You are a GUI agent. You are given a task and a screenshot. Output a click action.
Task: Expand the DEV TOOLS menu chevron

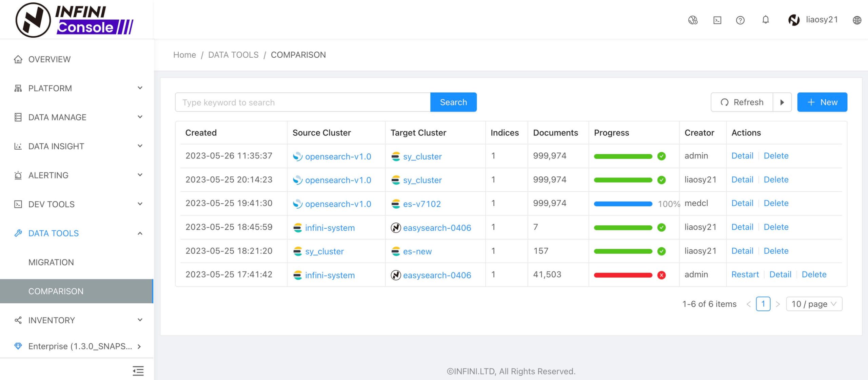click(x=140, y=204)
